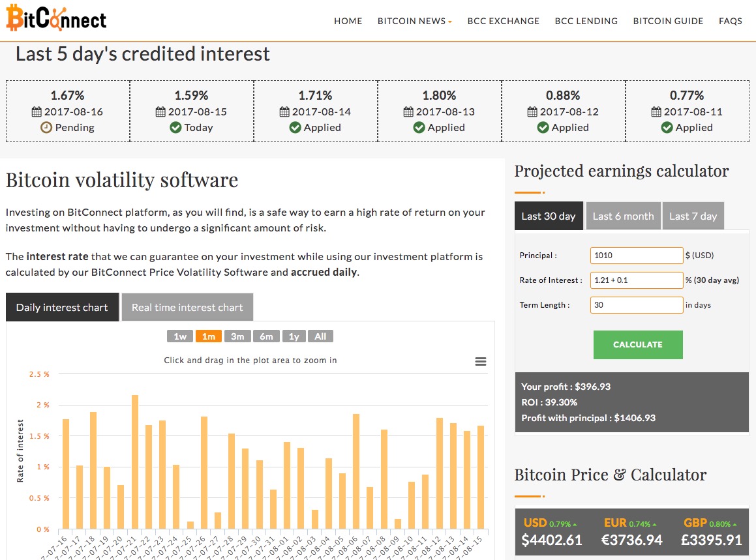Switch to Daily interest chart tab

pyautogui.click(x=62, y=307)
